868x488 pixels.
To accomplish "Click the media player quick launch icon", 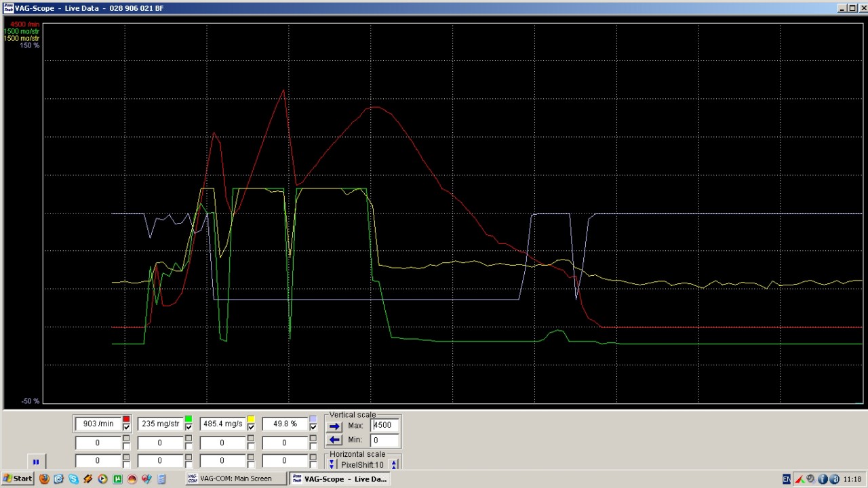I will click(x=102, y=479).
